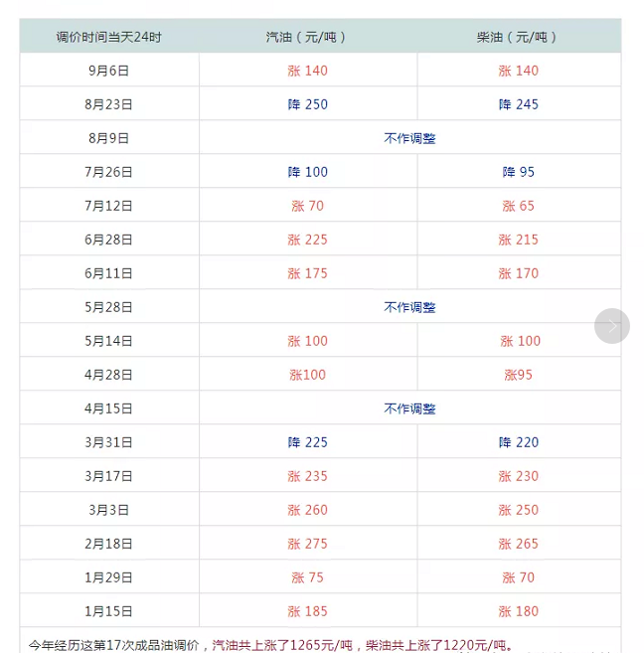The height and width of the screenshot is (653, 644).
Task: Select 降 225 gasoline value for 3月31日
Action: pyautogui.click(x=308, y=442)
